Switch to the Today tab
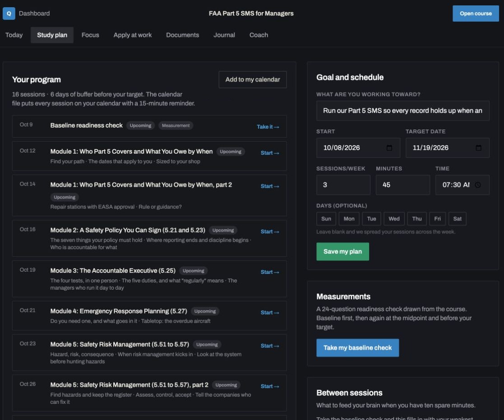This screenshot has width=504, height=420. pyautogui.click(x=14, y=35)
